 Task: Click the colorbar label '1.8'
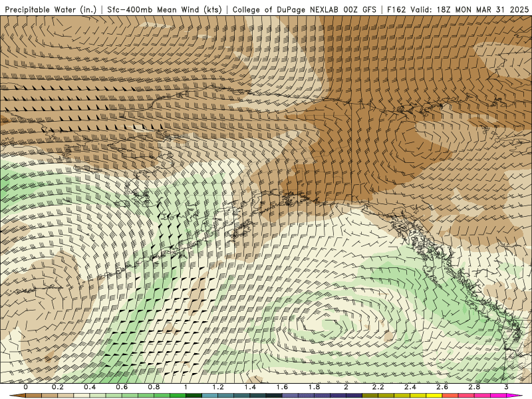pyautogui.click(x=314, y=387)
